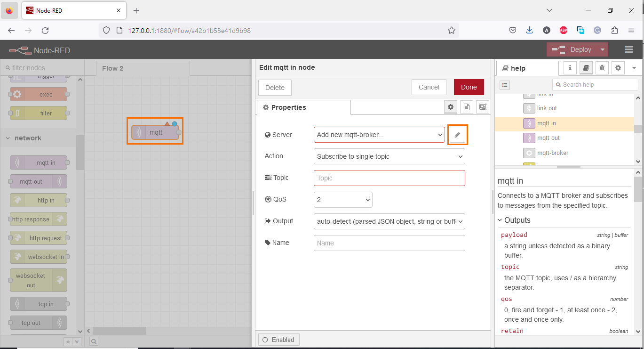The width and height of the screenshot is (644, 349).
Task: Open Node-RED main hamburger menu
Action: point(629,49)
